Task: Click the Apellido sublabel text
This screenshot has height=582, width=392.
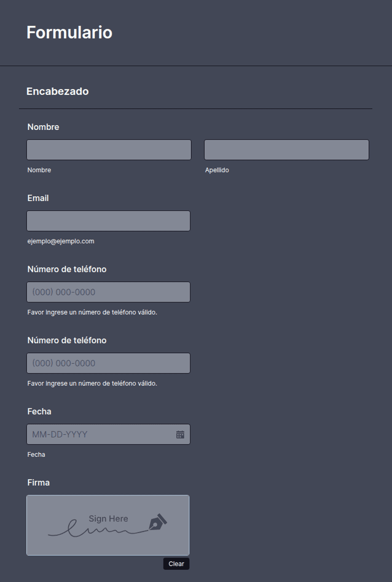Action: click(x=217, y=170)
